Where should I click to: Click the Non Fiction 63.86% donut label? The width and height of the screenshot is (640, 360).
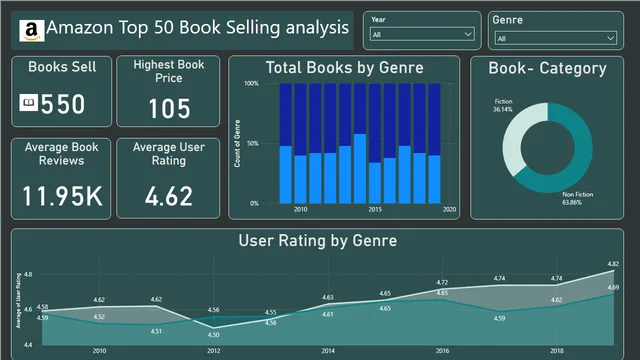coord(578,198)
